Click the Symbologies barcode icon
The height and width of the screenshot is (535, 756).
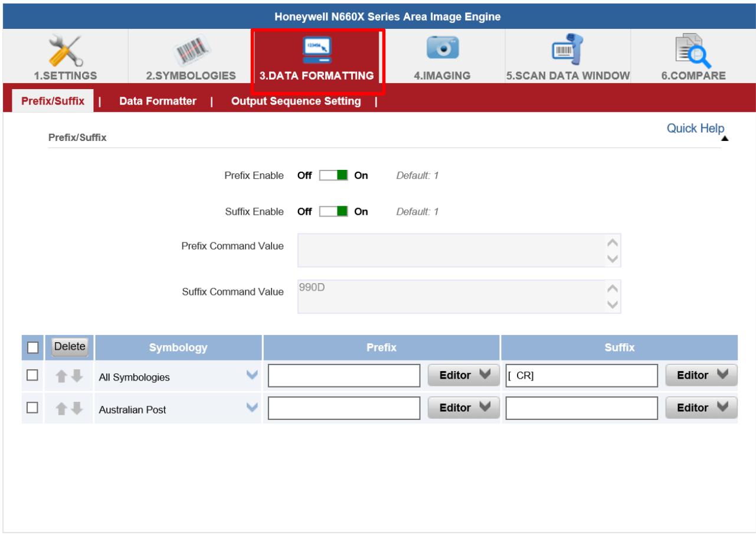coord(191,50)
